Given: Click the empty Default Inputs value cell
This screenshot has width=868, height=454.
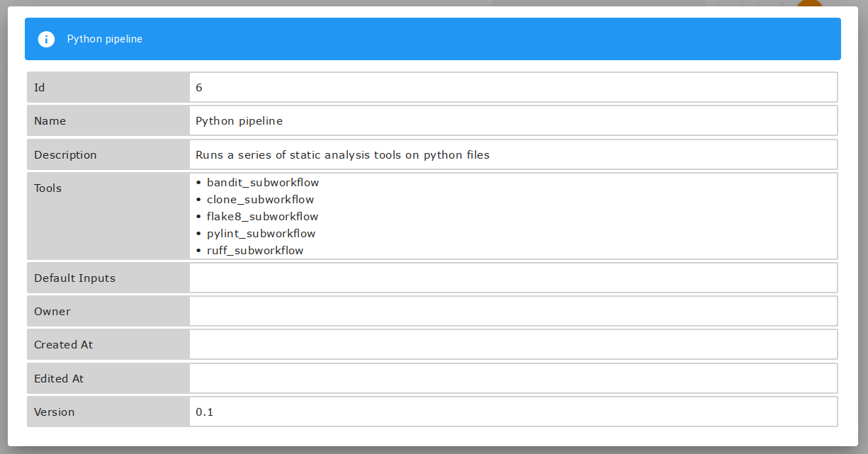Looking at the screenshot, I should (514, 278).
